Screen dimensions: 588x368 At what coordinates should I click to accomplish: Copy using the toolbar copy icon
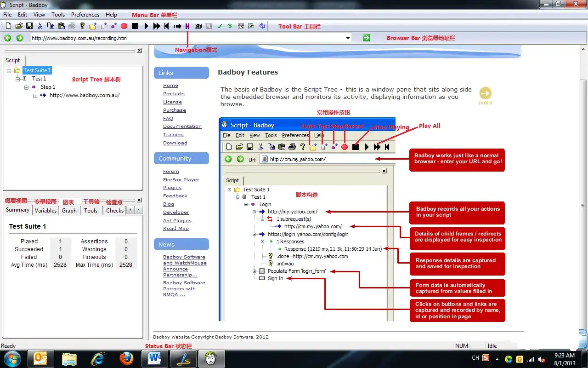coord(51,26)
